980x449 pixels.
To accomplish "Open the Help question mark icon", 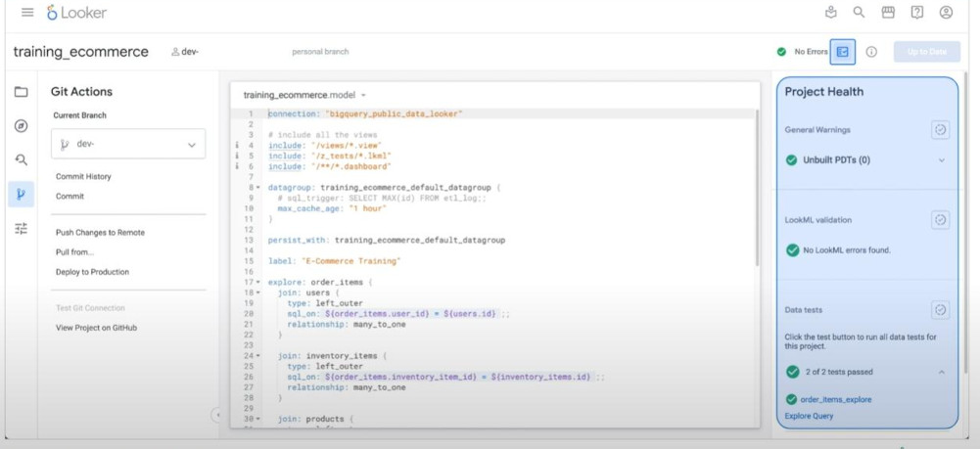I will (x=917, y=12).
